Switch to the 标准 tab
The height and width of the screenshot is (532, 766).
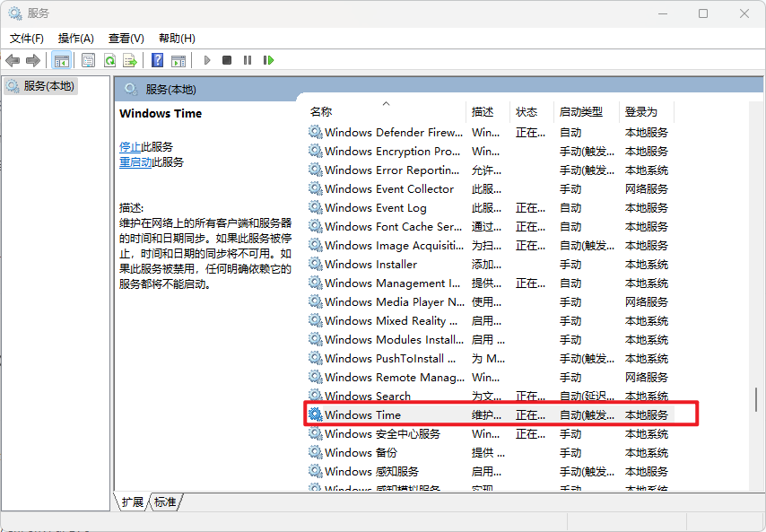[164, 502]
